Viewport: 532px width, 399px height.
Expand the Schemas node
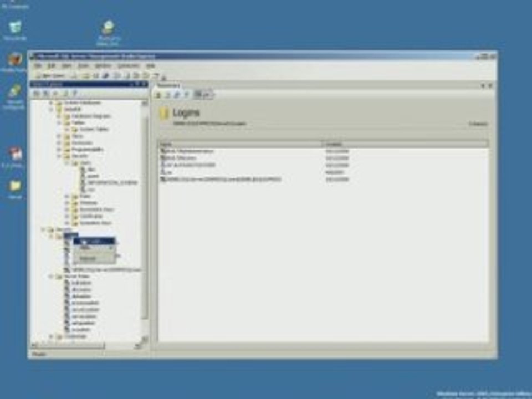pos(67,203)
